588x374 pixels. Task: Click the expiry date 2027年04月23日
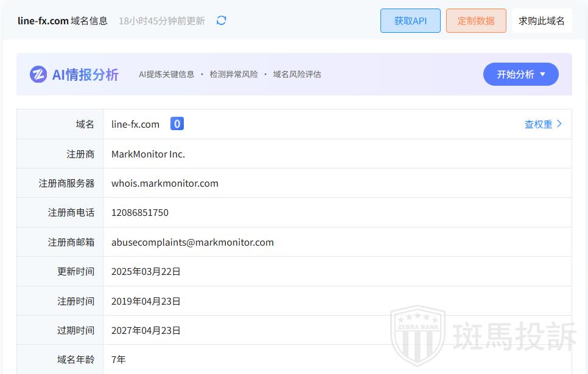pyautogui.click(x=145, y=330)
